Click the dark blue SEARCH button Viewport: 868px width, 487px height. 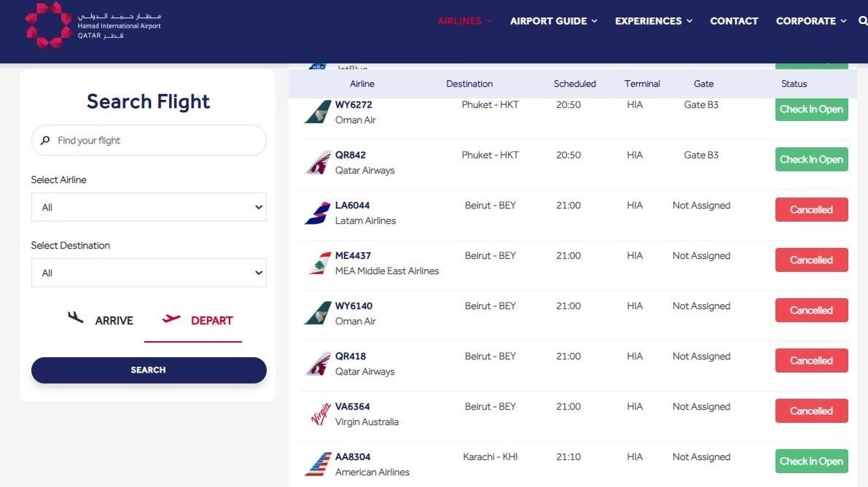click(149, 370)
